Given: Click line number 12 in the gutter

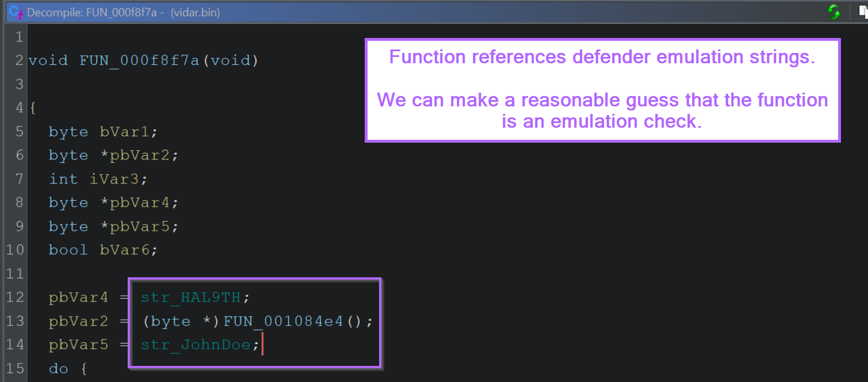Looking at the screenshot, I should coord(15,297).
